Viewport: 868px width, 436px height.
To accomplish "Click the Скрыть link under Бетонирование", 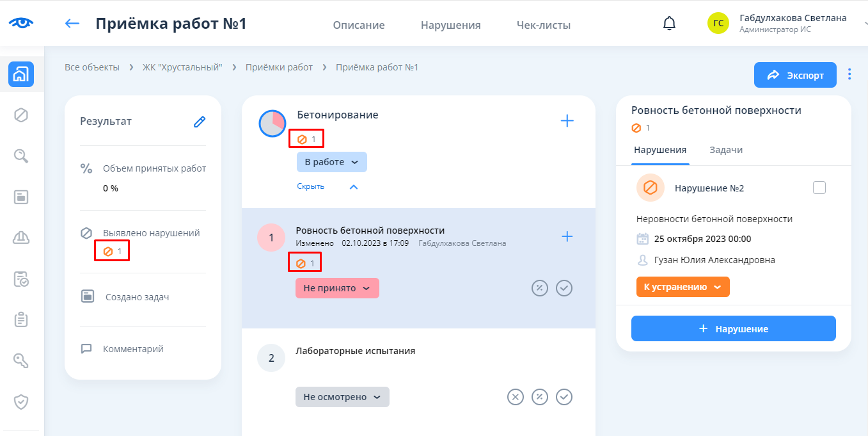I will (311, 186).
